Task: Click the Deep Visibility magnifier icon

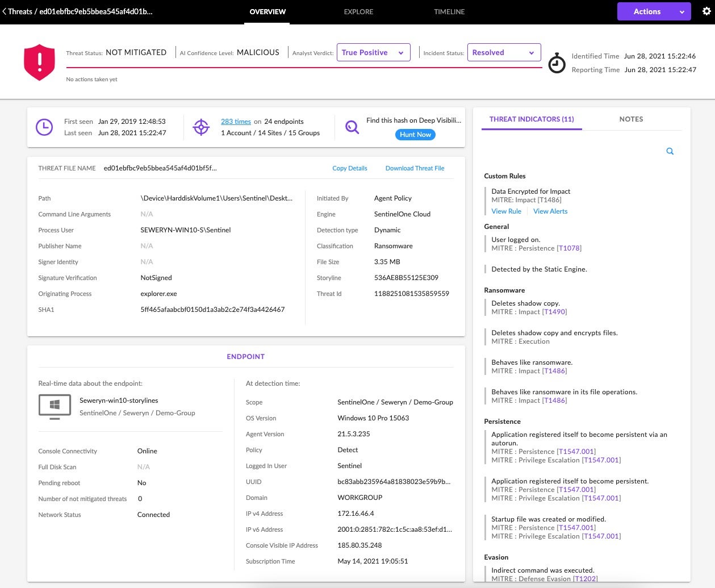Action: [352, 127]
